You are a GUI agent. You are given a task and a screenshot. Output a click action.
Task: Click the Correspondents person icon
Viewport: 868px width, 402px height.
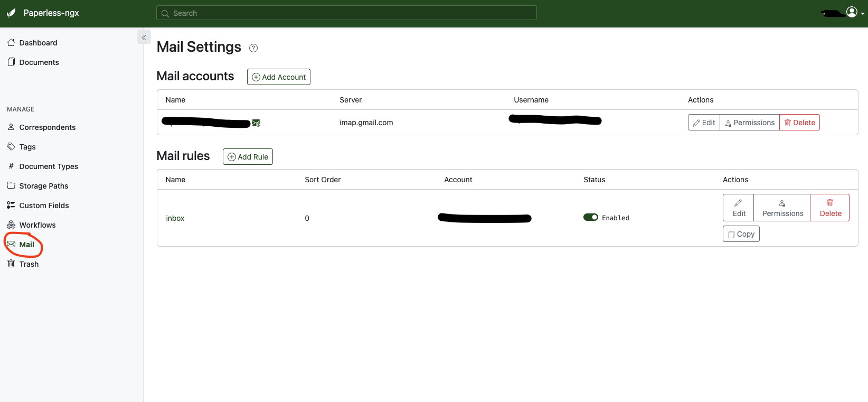tap(11, 127)
